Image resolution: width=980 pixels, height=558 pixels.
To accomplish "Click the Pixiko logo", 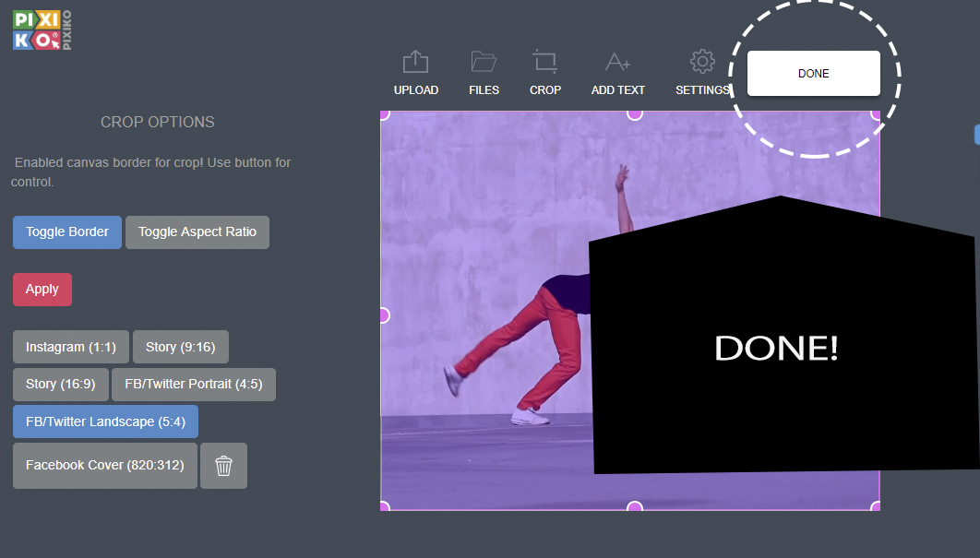I will (x=42, y=30).
